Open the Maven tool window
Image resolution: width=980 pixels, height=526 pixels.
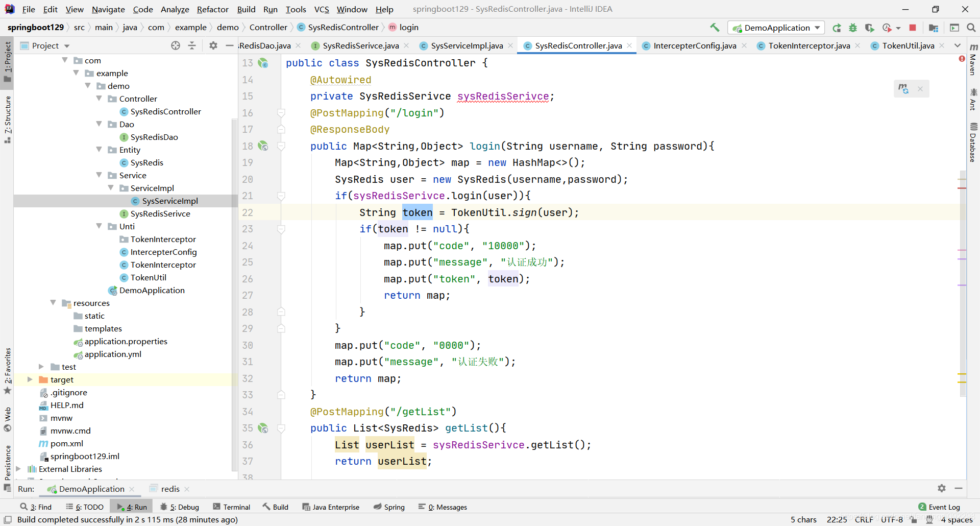973,59
